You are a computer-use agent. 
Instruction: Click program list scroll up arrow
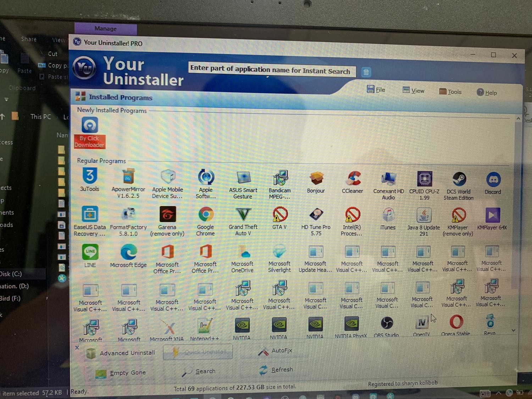(x=519, y=118)
